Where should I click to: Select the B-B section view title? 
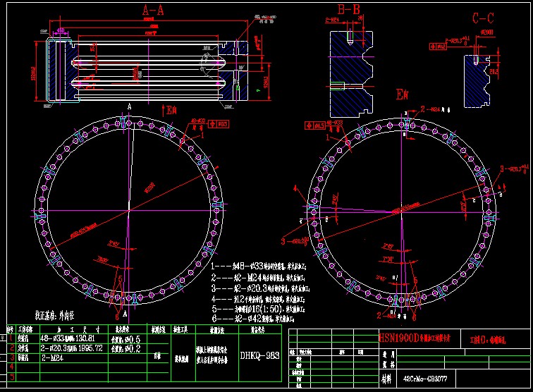pyautogui.click(x=348, y=10)
